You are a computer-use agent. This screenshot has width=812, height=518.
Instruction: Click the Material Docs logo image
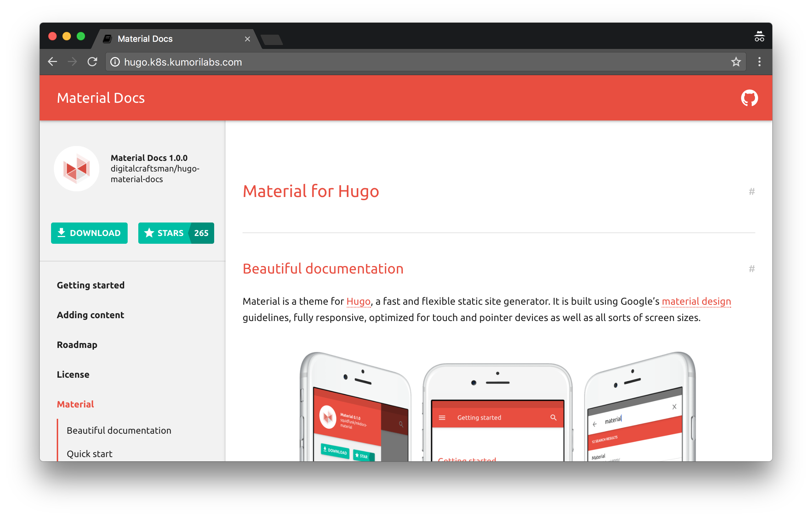[77, 169]
